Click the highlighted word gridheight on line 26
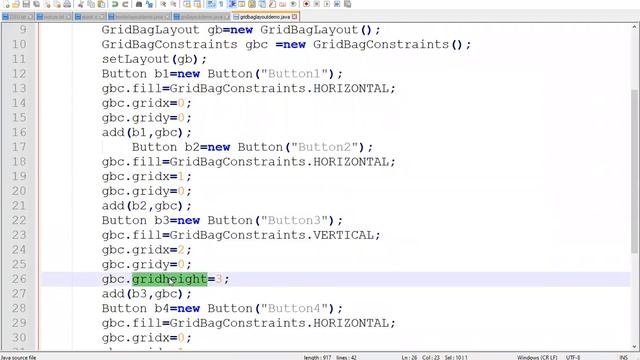Viewport: 640px width, 360px height. pyautogui.click(x=170, y=279)
